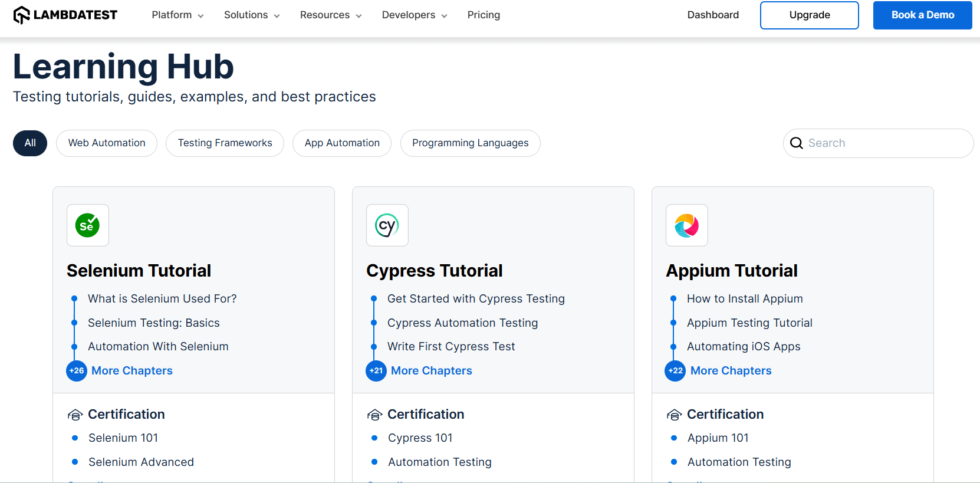
Task: Open How to Install Appium
Action: (745, 299)
